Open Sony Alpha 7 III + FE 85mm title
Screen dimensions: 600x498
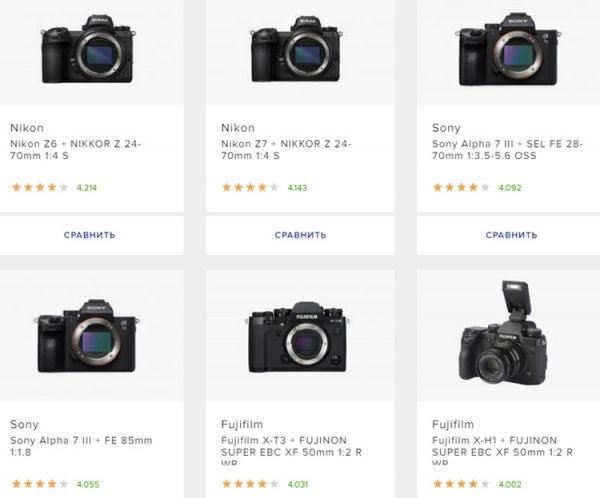click(81, 446)
